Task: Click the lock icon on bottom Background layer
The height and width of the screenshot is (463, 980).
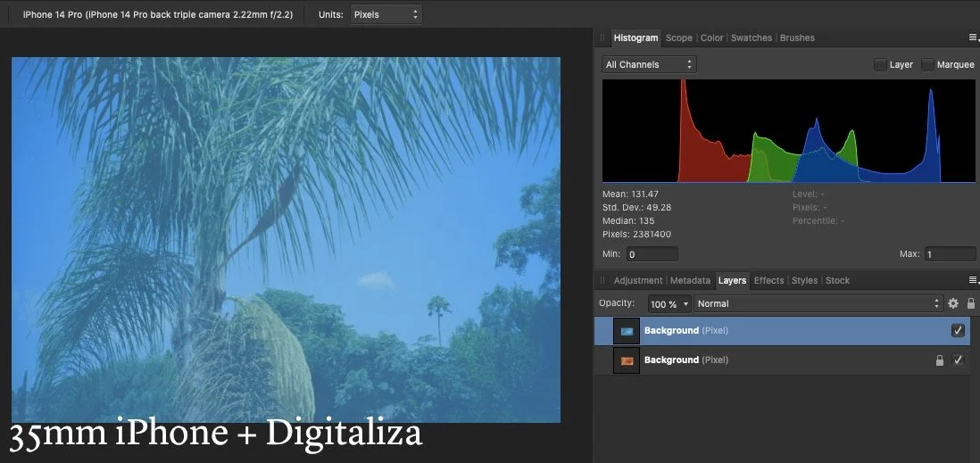Action: [939, 360]
